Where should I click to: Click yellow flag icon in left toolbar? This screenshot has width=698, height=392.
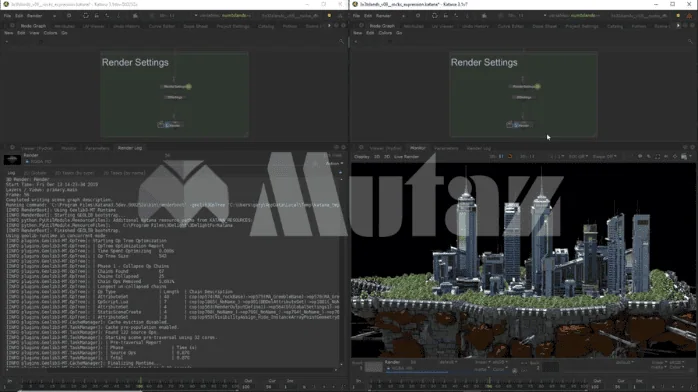[x=329, y=16]
